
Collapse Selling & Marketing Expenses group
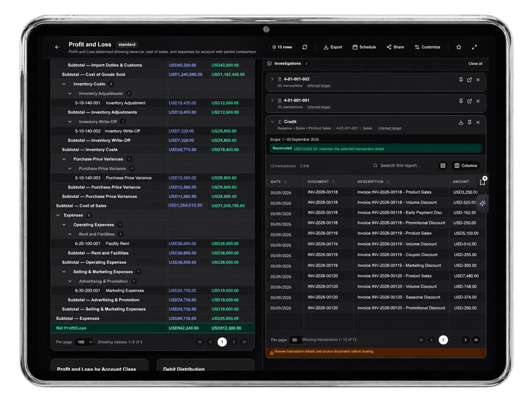(x=64, y=272)
